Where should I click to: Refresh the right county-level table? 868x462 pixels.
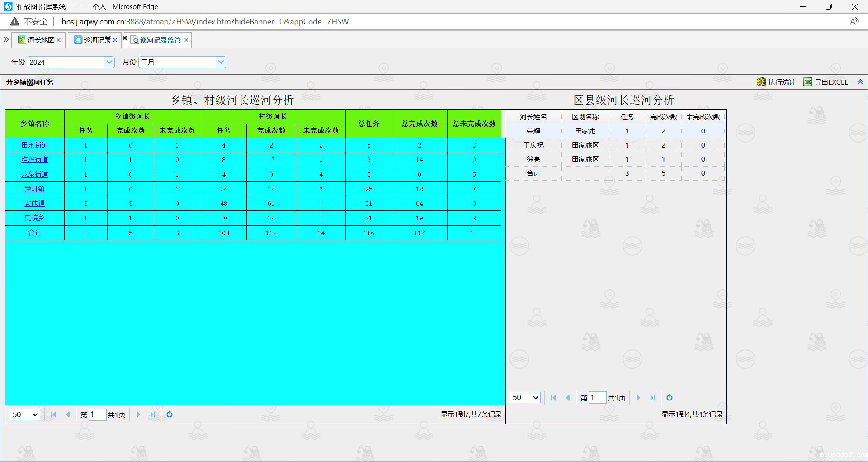(x=670, y=398)
